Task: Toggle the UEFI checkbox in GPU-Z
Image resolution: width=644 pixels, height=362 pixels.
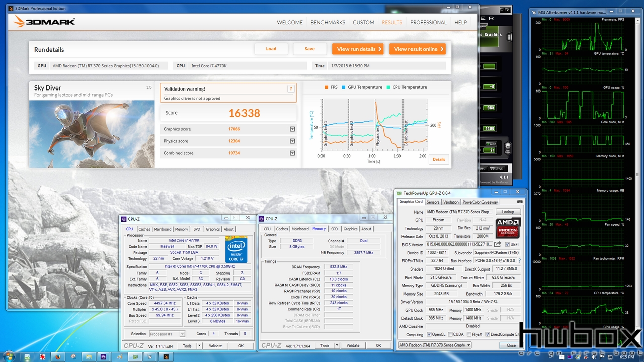Action: (x=507, y=245)
